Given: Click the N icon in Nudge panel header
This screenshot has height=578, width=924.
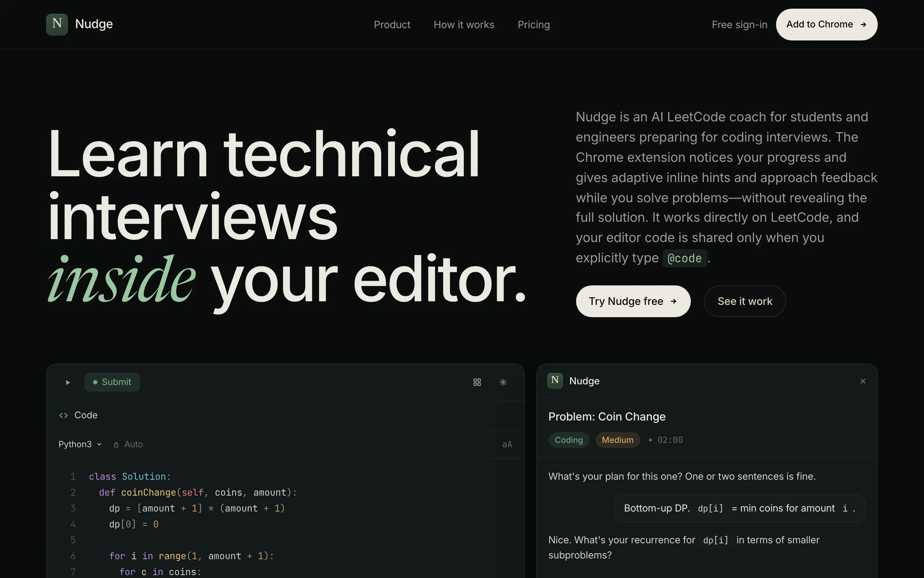Looking at the screenshot, I should point(555,381).
